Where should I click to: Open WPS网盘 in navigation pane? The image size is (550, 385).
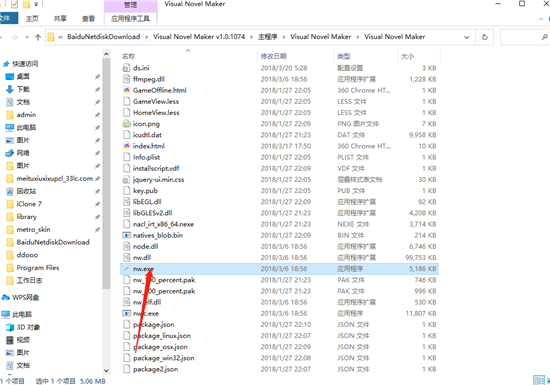(x=26, y=297)
